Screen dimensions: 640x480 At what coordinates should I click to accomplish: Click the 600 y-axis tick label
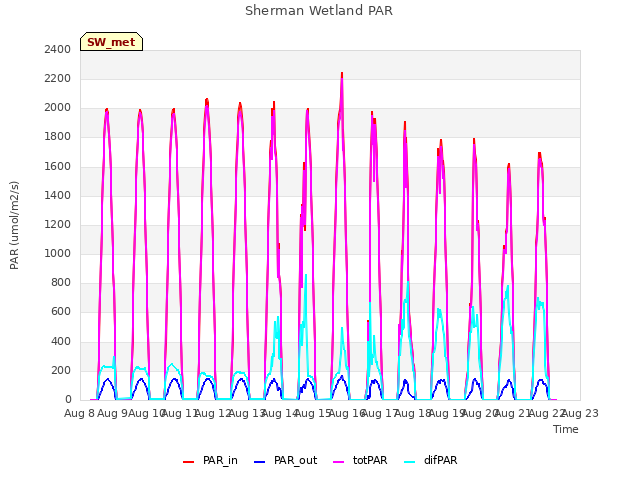(61, 312)
